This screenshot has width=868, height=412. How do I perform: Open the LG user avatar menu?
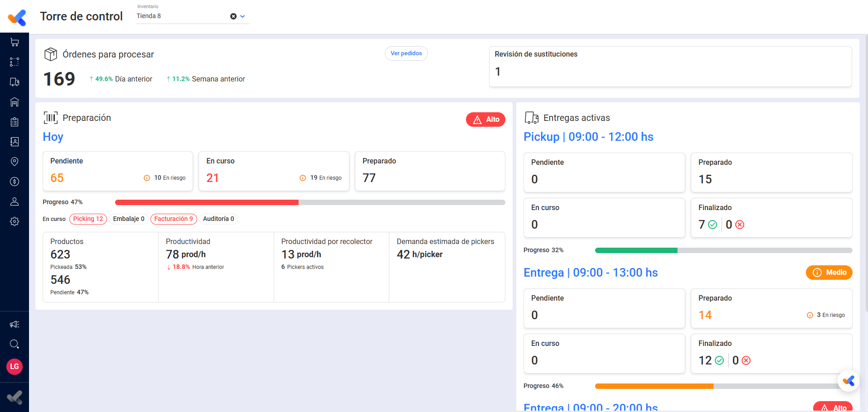point(15,366)
